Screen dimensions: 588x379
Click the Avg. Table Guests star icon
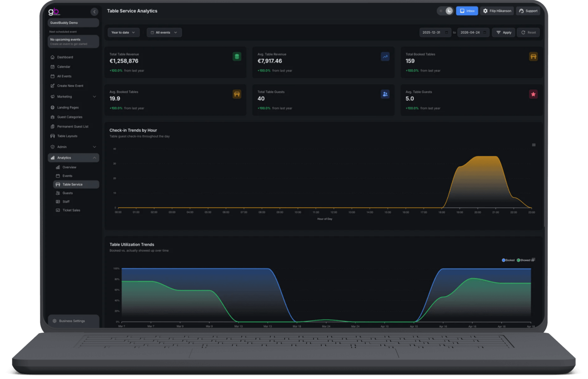[x=533, y=94]
